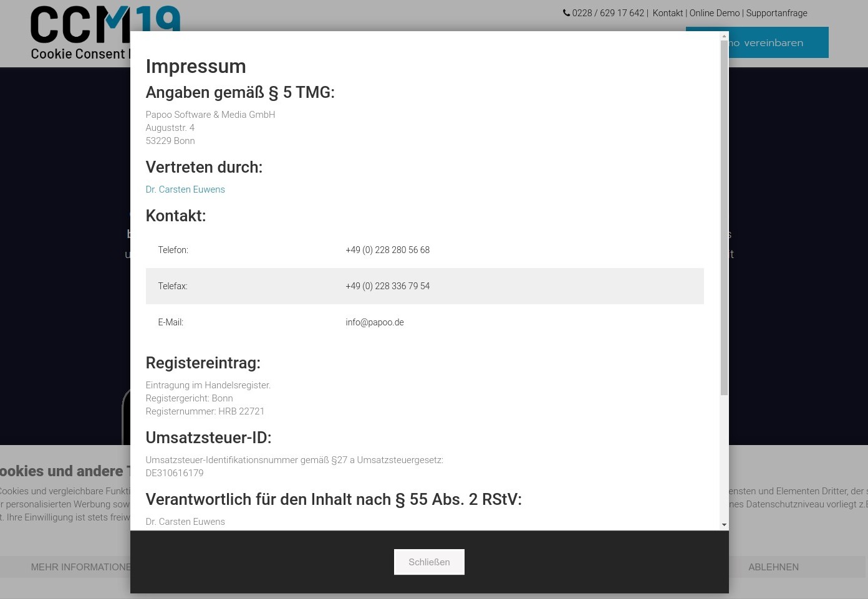This screenshot has height=599, width=868.
Task: Click the Umsatzsteuer-ID DE310616179 text
Action: [x=175, y=473]
